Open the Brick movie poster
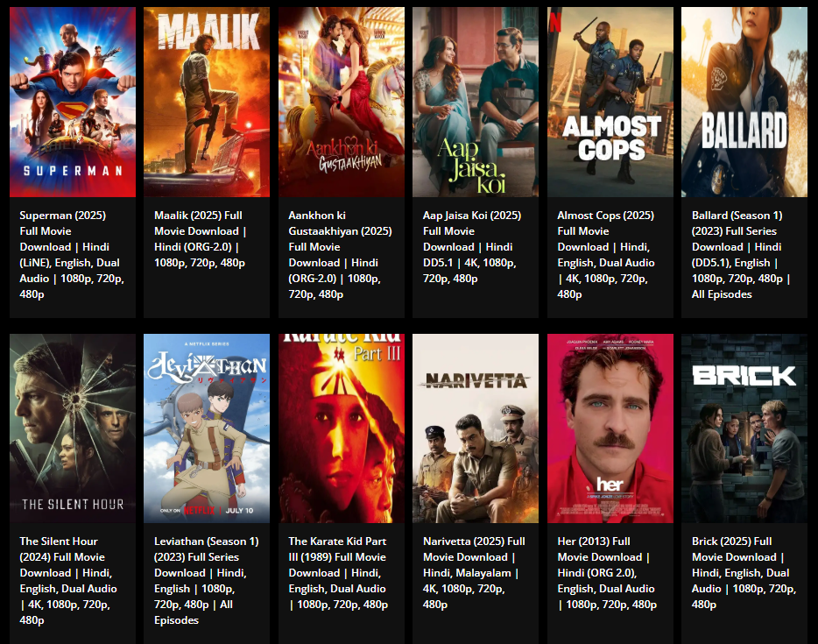 744,428
